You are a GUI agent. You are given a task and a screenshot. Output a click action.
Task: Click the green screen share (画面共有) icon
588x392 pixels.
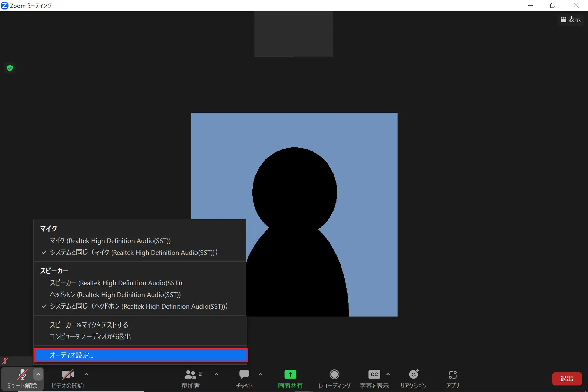(290, 374)
